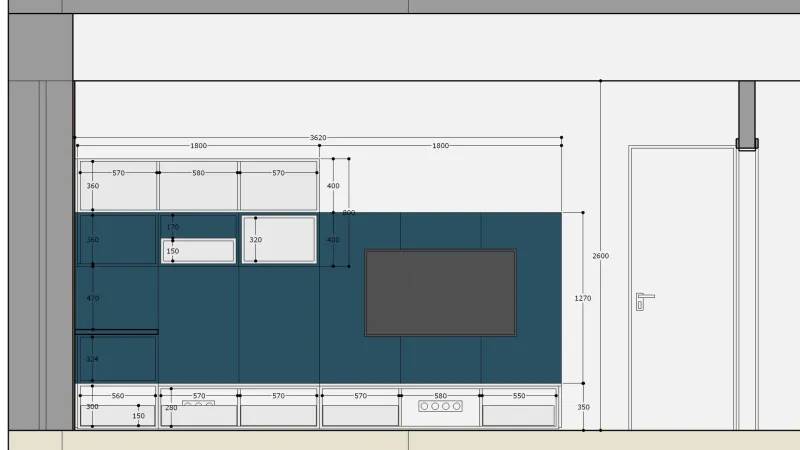Select the 170 dimension label
This screenshot has width=800, height=450.
[x=172, y=227]
